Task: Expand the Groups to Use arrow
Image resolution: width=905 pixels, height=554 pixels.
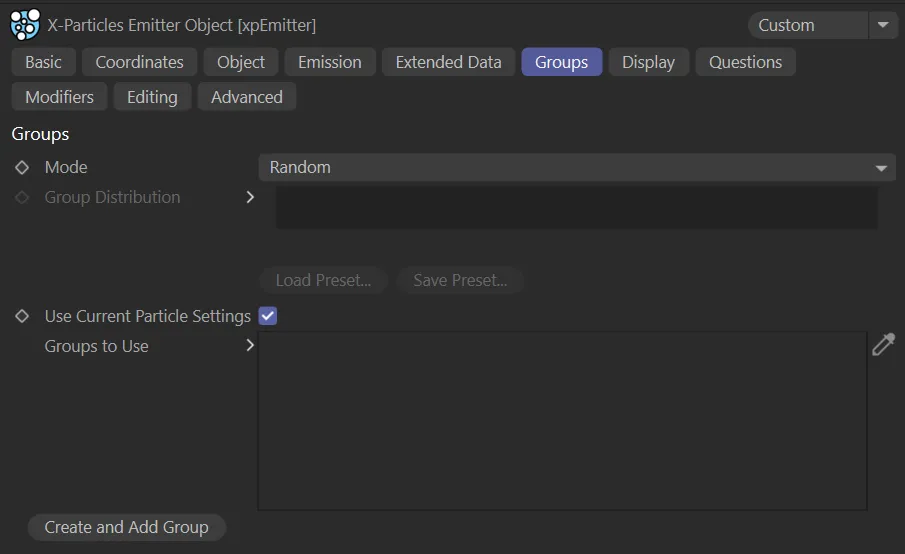Action: (250, 346)
